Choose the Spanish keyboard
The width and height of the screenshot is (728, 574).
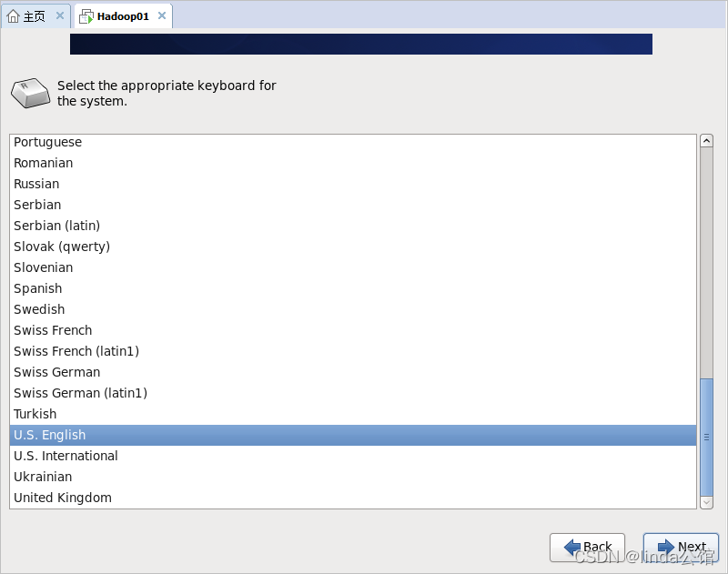pos(38,288)
